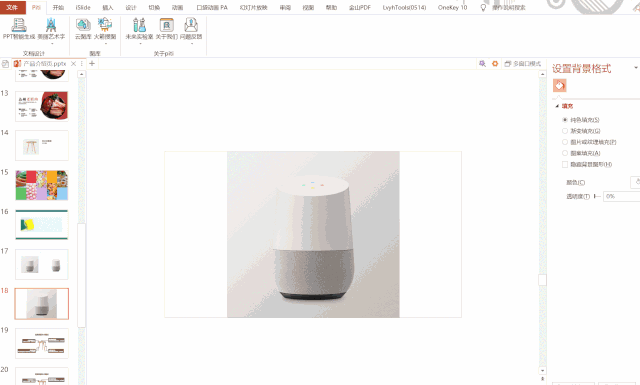The height and width of the screenshot is (385, 640).
Task: Open the PPT智能生成 tool
Action: click(19, 29)
